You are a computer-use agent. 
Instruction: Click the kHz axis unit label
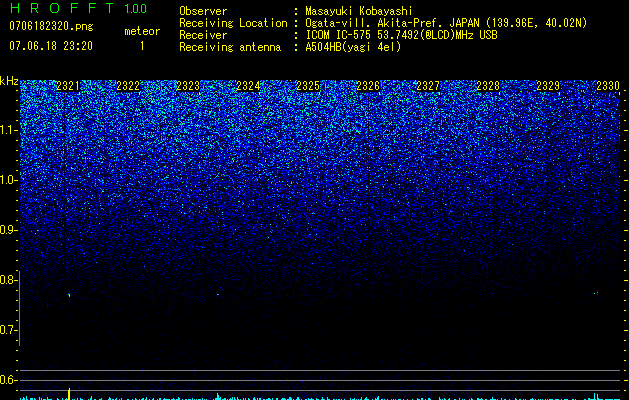(9, 81)
